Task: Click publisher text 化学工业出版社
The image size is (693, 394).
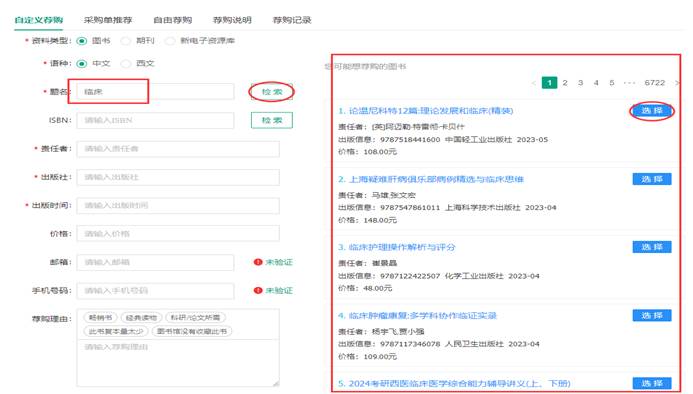Action: tap(474, 276)
